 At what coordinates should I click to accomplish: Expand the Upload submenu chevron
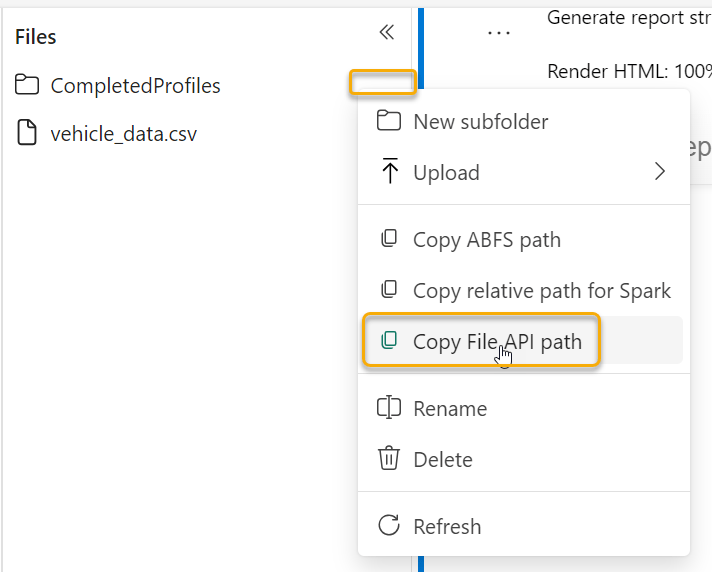tap(659, 171)
